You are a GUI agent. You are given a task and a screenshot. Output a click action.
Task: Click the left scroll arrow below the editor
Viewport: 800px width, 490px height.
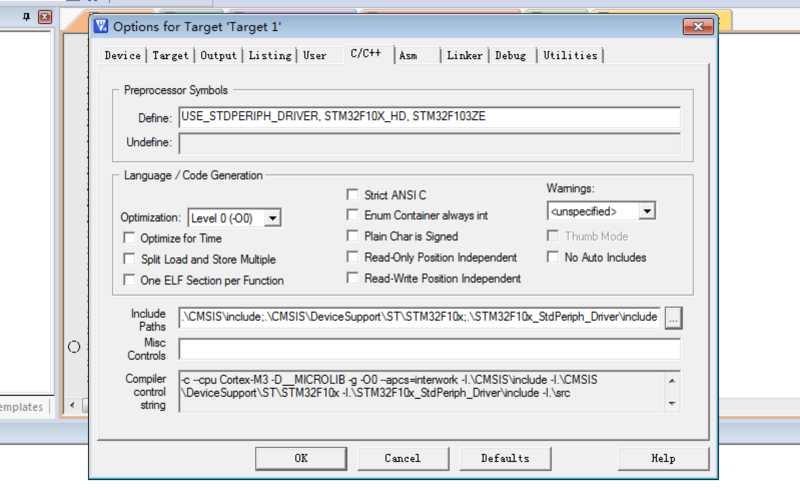pos(71,406)
